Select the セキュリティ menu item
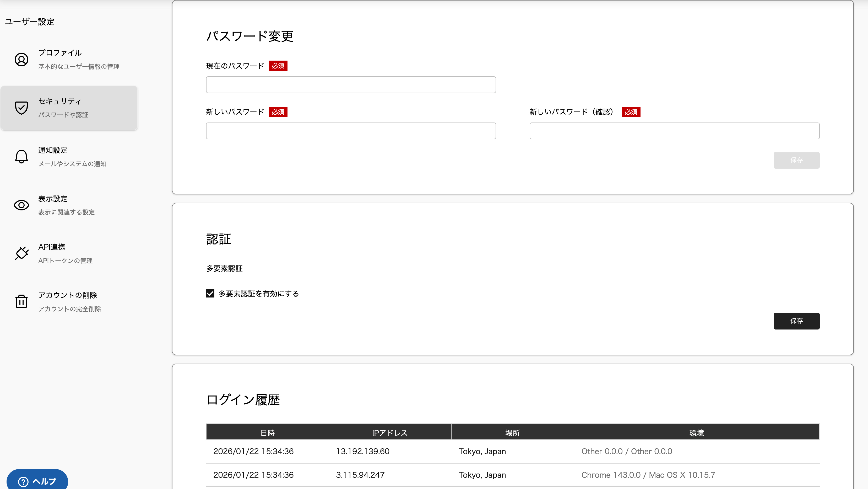Image resolution: width=868 pixels, height=489 pixels. tap(69, 108)
